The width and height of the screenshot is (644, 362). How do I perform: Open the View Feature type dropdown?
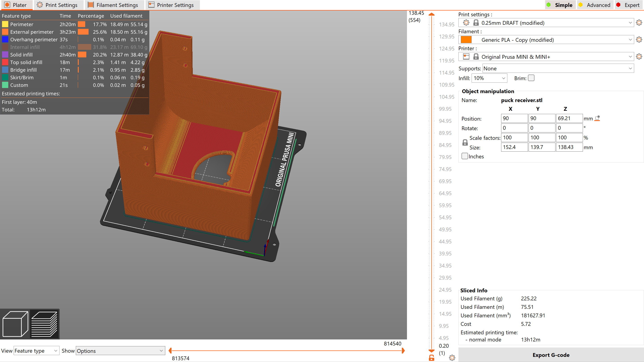point(36,351)
